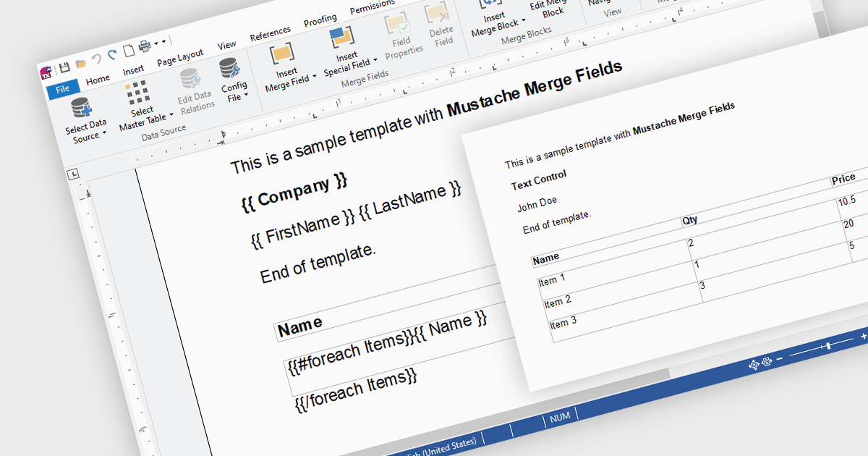Switch to the Insert ribbon tab
The height and width of the screenshot is (456, 868).
[x=133, y=70]
